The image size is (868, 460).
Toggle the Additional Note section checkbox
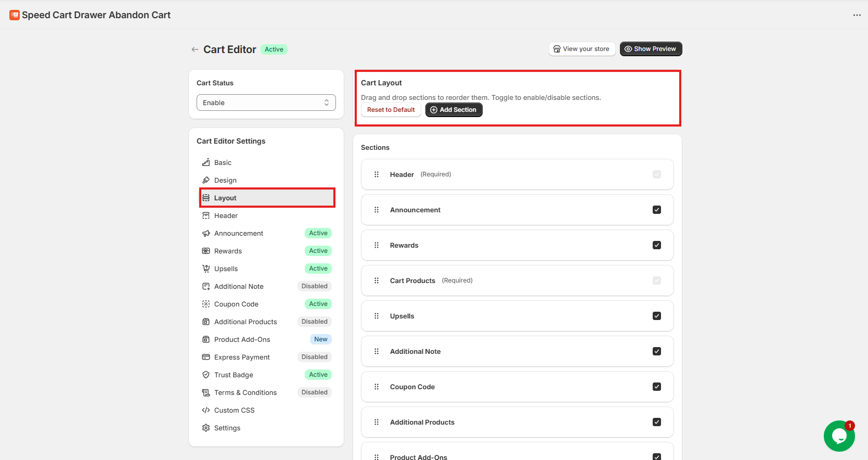(657, 351)
